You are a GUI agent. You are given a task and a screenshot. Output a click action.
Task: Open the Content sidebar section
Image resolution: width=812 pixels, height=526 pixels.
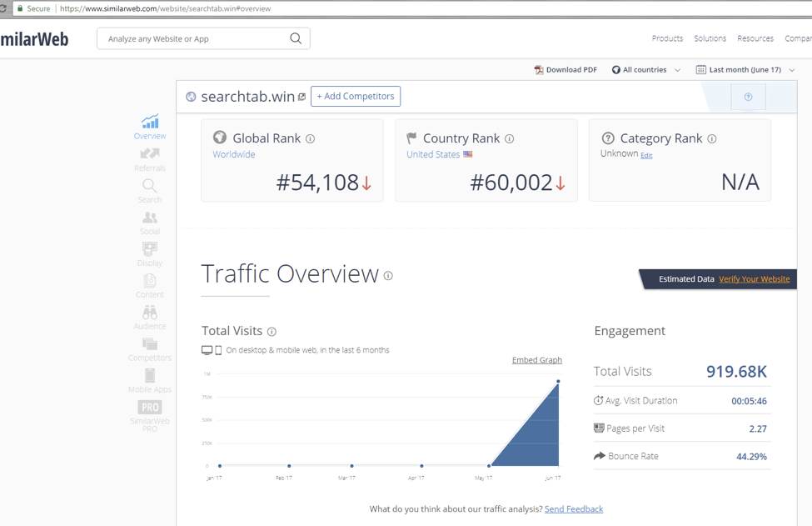point(150,287)
